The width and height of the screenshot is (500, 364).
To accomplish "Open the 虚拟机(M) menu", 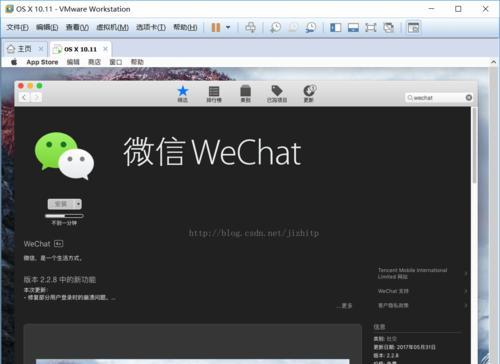I will (x=112, y=27).
